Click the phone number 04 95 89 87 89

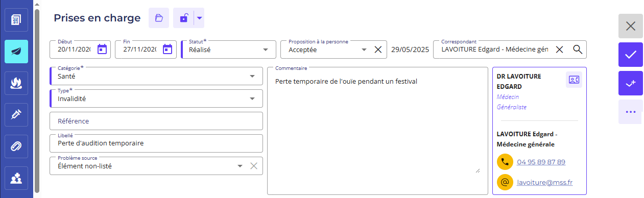pos(541,162)
